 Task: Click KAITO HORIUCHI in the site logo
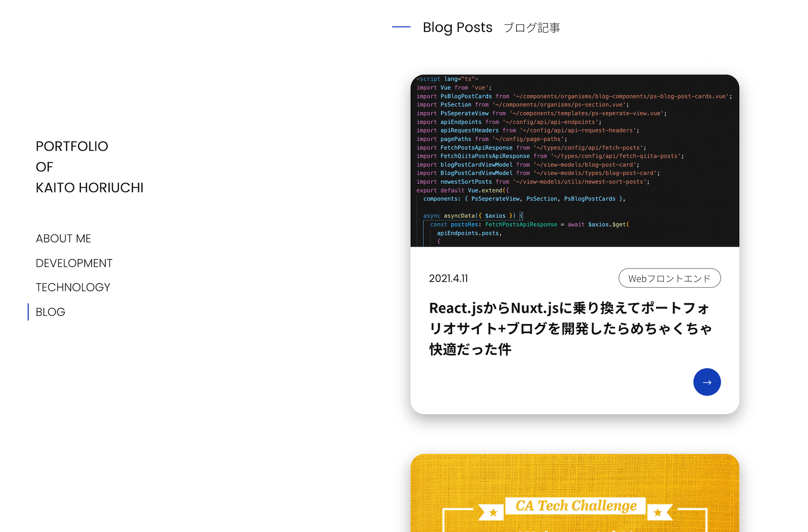pyautogui.click(x=89, y=188)
